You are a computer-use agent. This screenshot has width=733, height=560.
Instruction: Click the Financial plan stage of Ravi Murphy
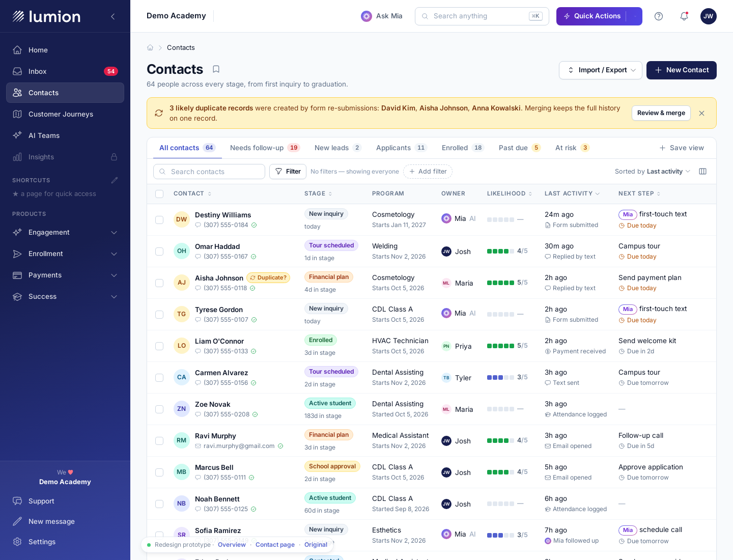pyautogui.click(x=329, y=435)
